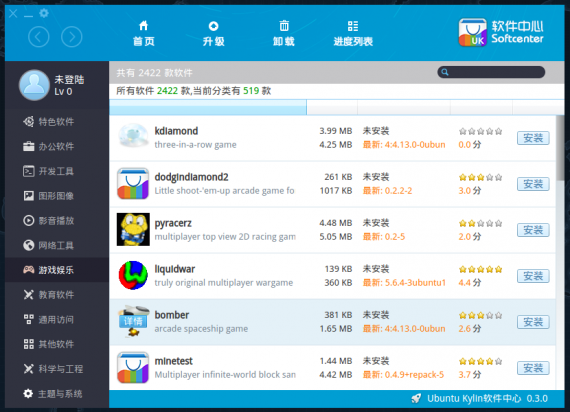Image resolution: width=570 pixels, height=412 pixels.
Task: Open settings gear in title bar
Action: point(44,13)
